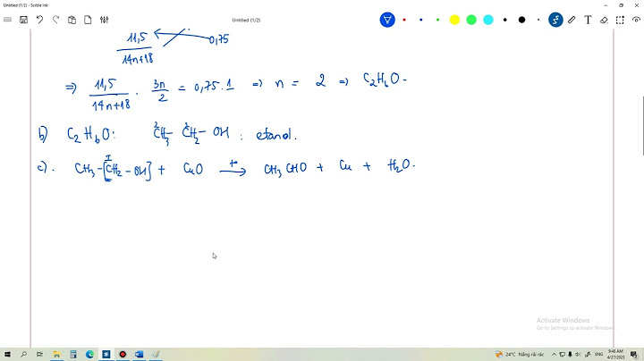
Task: Select the pen tip tool in blue circle
Action: click(387, 20)
